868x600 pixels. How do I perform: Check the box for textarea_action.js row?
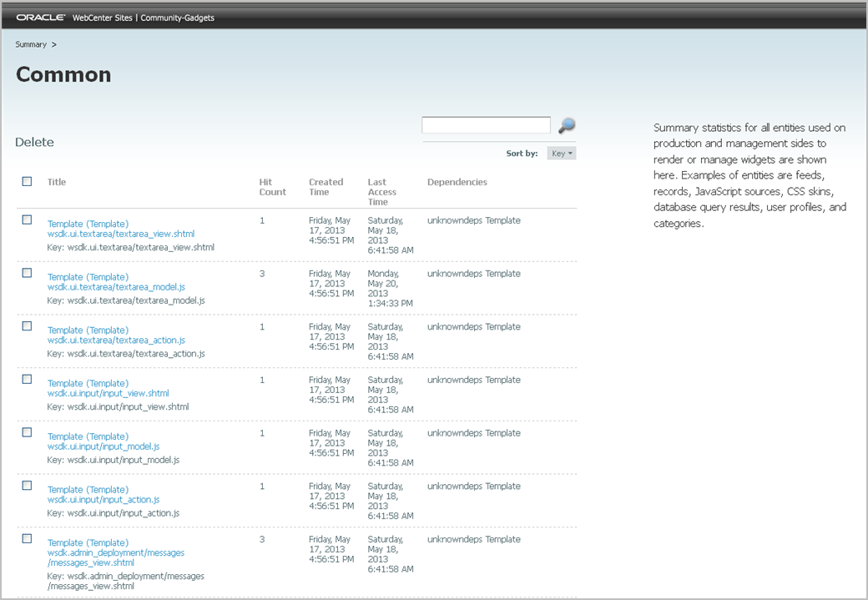27,326
